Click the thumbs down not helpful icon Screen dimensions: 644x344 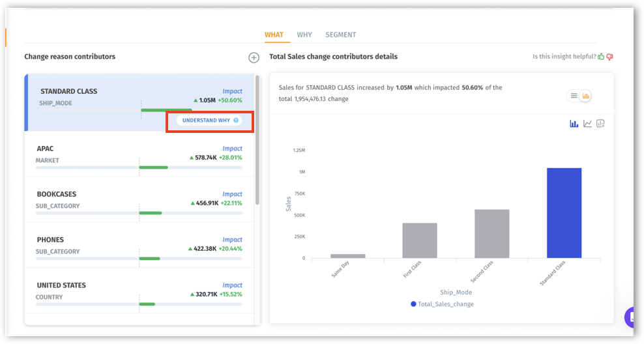point(610,57)
